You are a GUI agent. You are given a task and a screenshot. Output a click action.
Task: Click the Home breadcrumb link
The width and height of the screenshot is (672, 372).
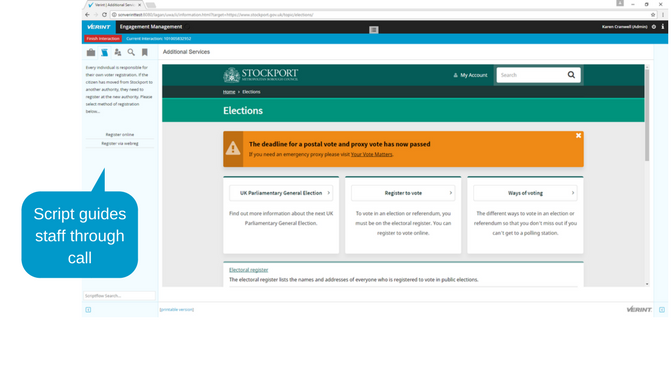[229, 92]
